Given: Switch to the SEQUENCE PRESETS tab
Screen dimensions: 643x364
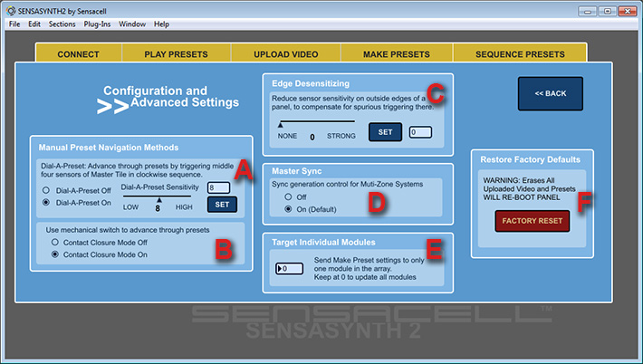Looking at the screenshot, I should (520, 53).
